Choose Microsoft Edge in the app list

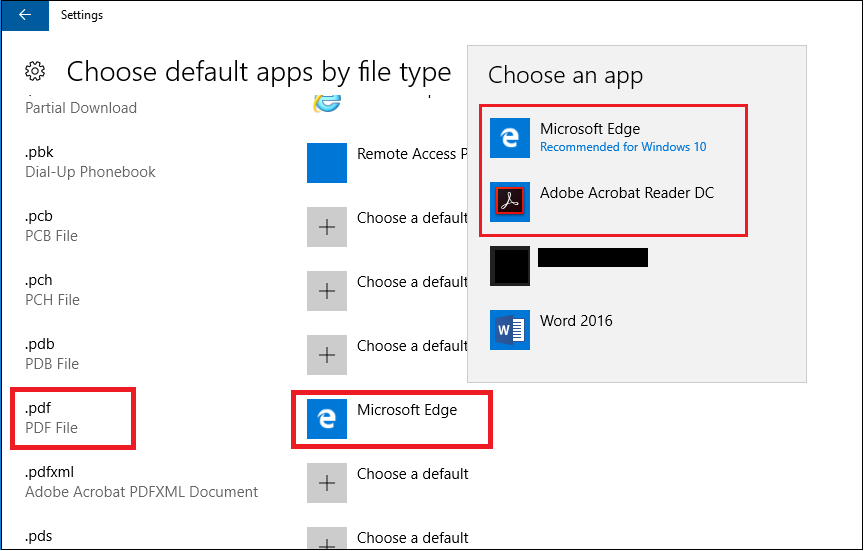point(590,129)
